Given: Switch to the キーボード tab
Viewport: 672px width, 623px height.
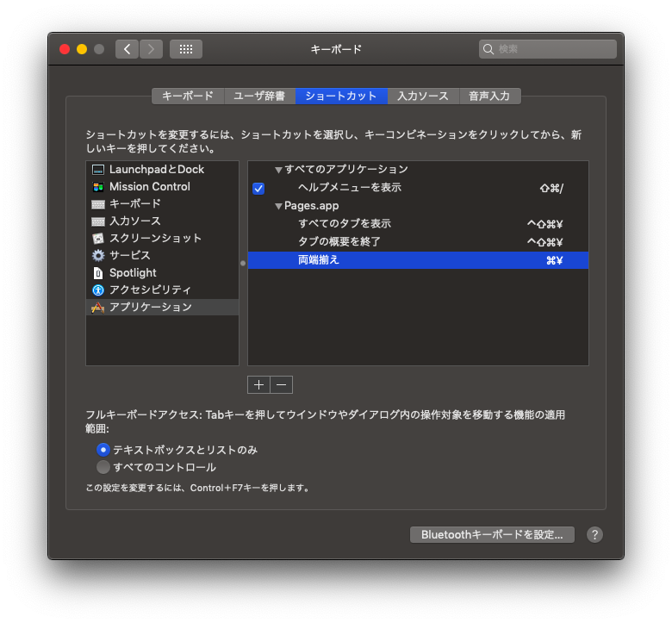Looking at the screenshot, I should point(188,96).
